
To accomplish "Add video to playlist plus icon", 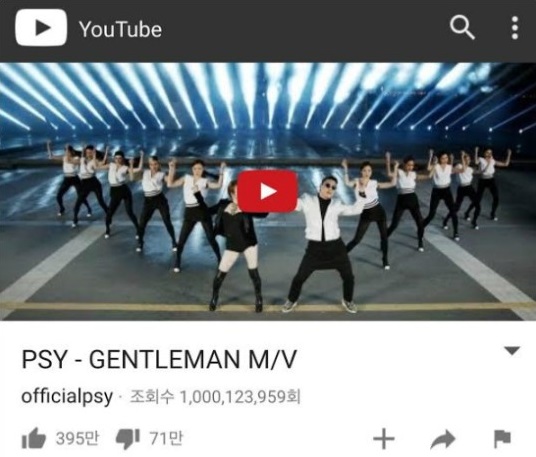I will (x=384, y=439).
